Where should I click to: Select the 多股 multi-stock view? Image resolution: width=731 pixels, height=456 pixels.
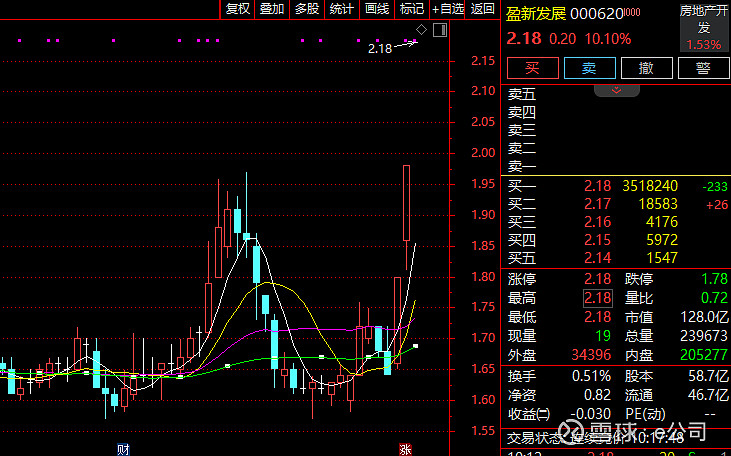point(307,9)
